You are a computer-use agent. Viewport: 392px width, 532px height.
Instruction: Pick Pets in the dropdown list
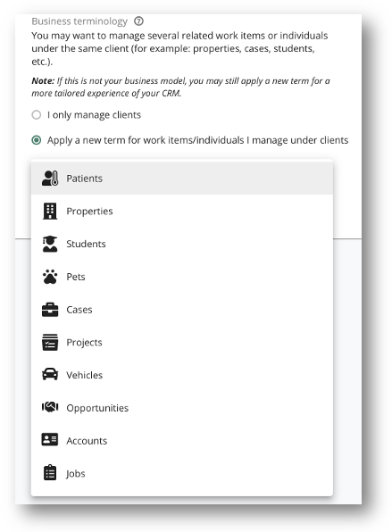click(x=182, y=277)
